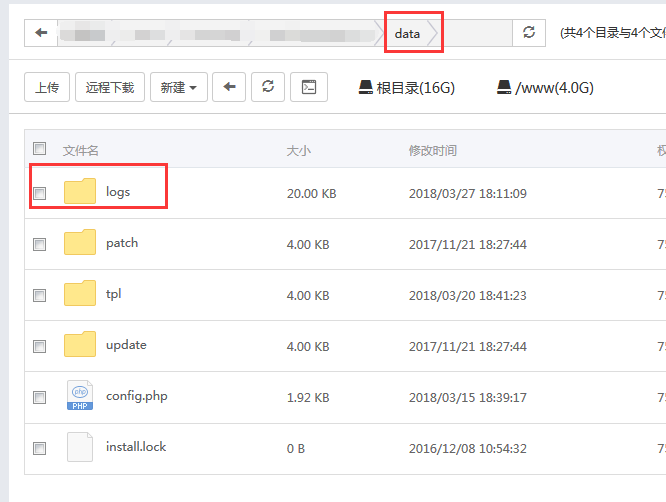Viewport: 666px width, 502px height.
Task: Click the 上传 upload button
Action: pyautogui.click(x=47, y=87)
